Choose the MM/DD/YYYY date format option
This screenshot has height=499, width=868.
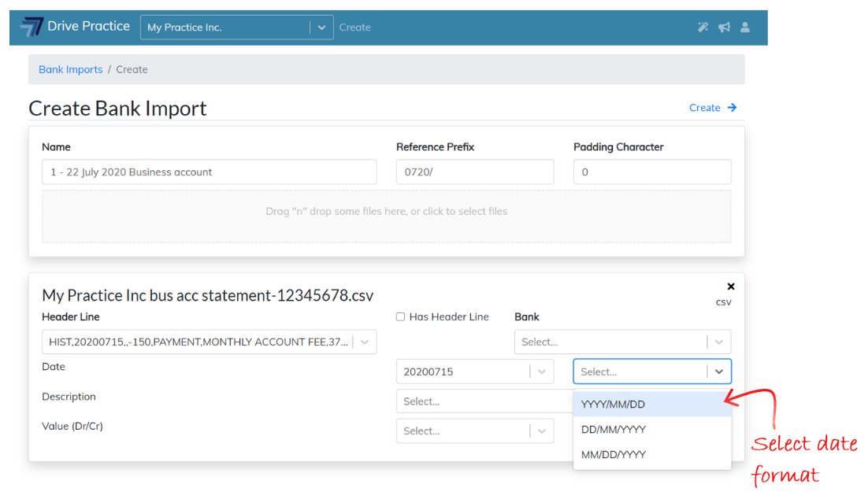[652, 455]
